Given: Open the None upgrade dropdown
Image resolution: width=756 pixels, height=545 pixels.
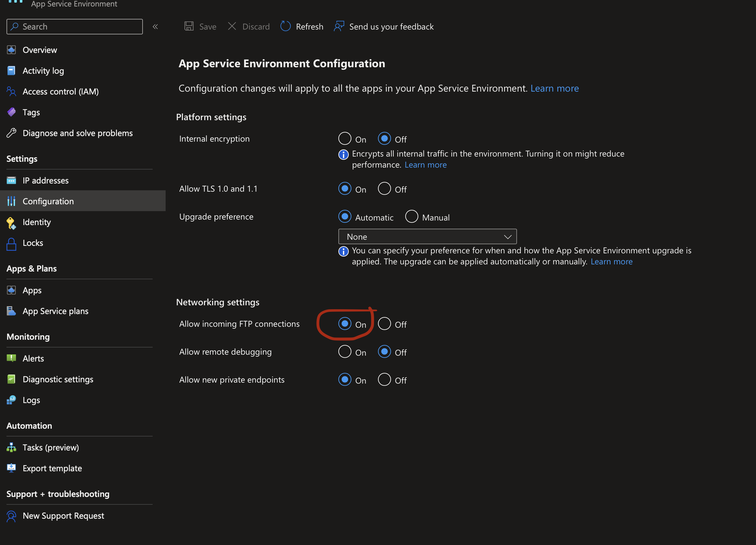Looking at the screenshot, I should click(427, 236).
